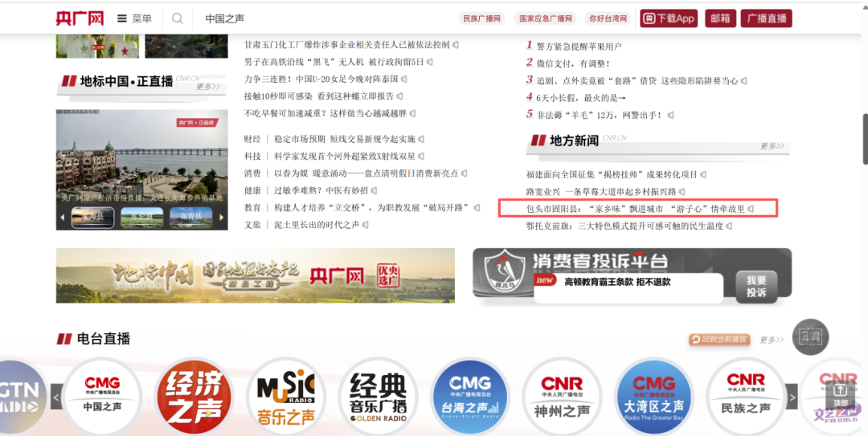The height and width of the screenshot is (436, 868).
Task: Click the 下载App button
Action: [x=669, y=18]
